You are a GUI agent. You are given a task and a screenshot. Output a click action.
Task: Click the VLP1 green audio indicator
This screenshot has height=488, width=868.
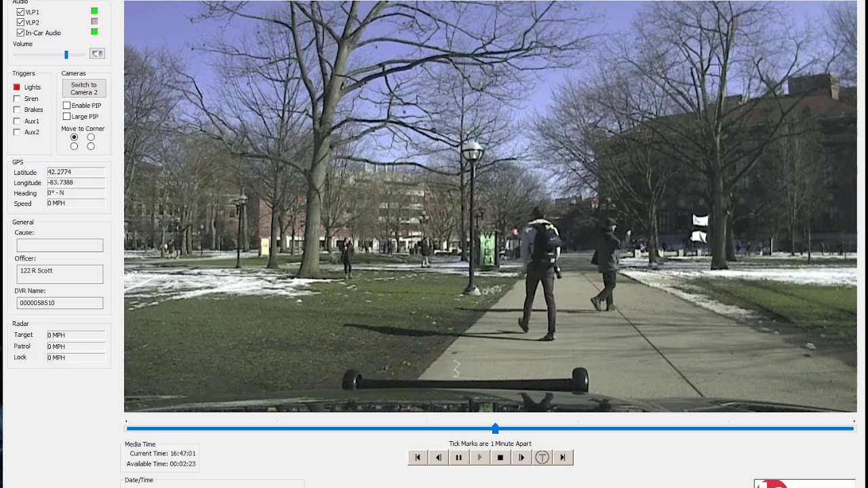[94, 11]
